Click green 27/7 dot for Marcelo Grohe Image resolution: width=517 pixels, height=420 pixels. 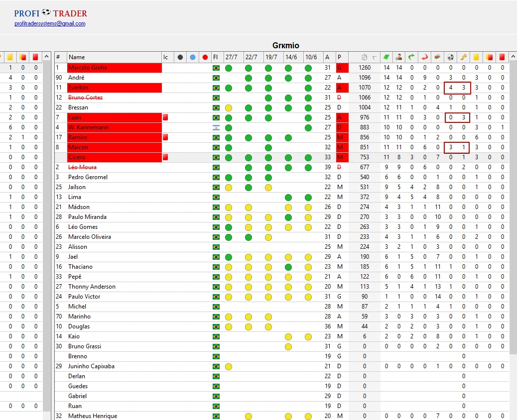click(229, 68)
